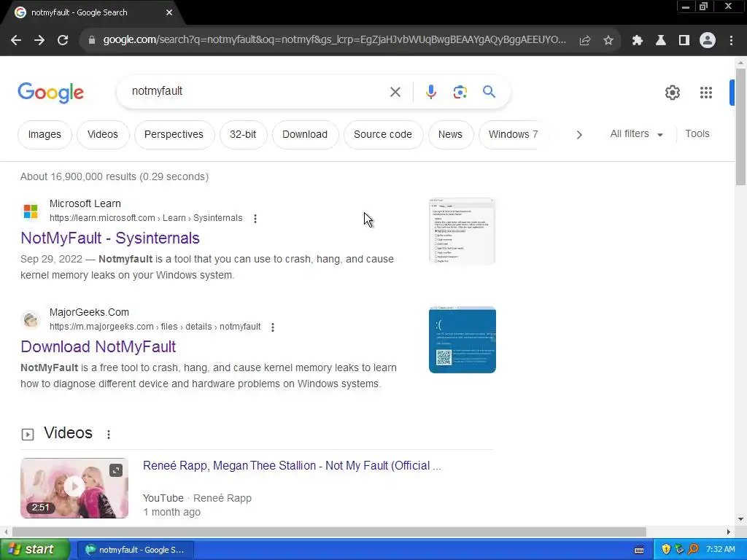The width and height of the screenshot is (747, 560).
Task: Select the Download filter chip
Action: coord(305,135)
